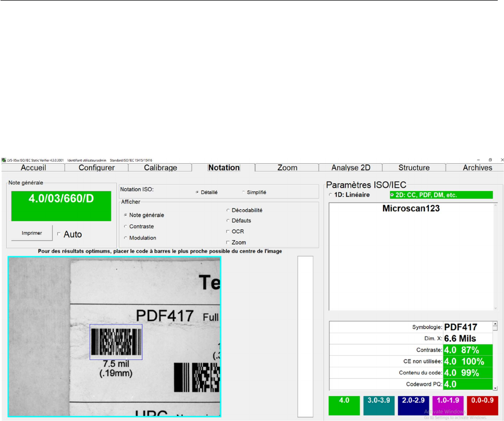Click the teal 3.0-3.9 legend swatch
This screenshot has height=421, width=504.
[x=378, y=405]
